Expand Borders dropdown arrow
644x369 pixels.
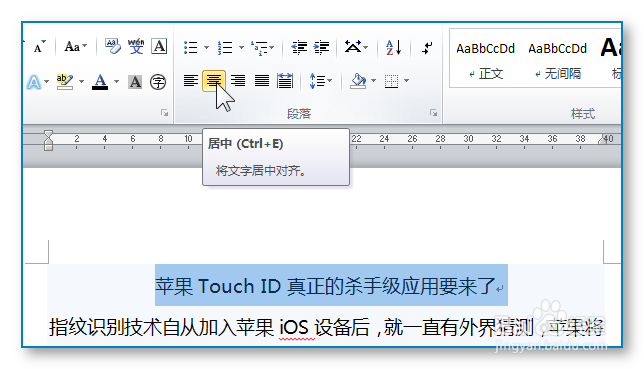(x=407, y=80)
